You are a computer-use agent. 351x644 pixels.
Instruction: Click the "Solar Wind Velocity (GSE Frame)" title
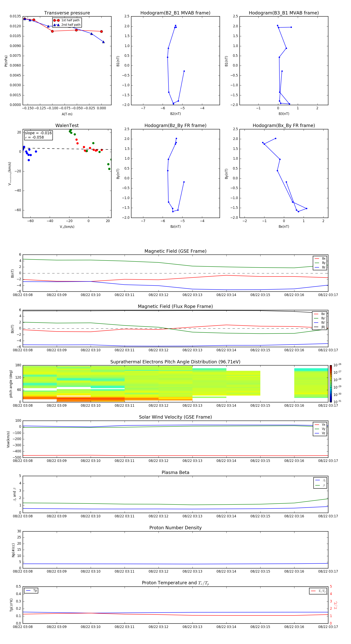175,417
